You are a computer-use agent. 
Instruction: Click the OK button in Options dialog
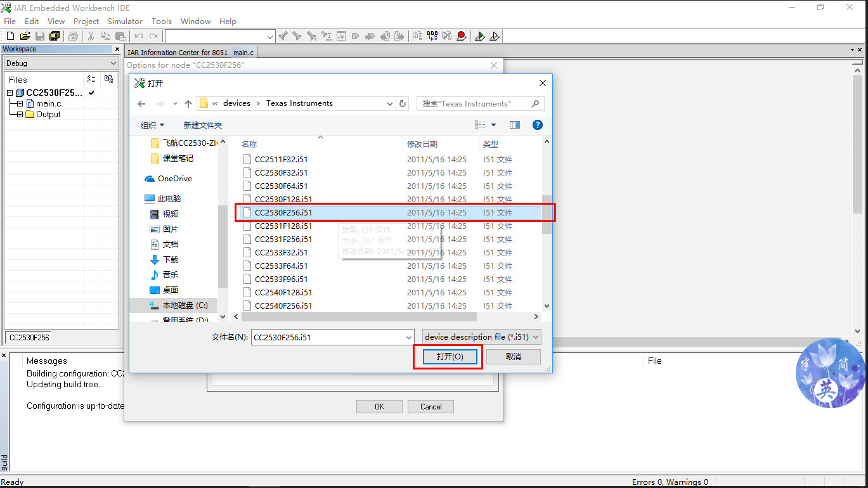tap(379, 406)
